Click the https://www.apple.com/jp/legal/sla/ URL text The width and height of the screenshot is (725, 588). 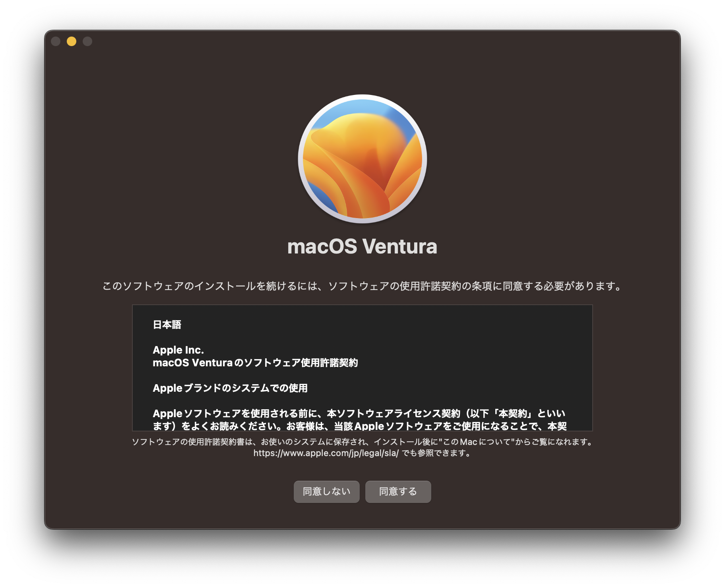coord(326,453)
